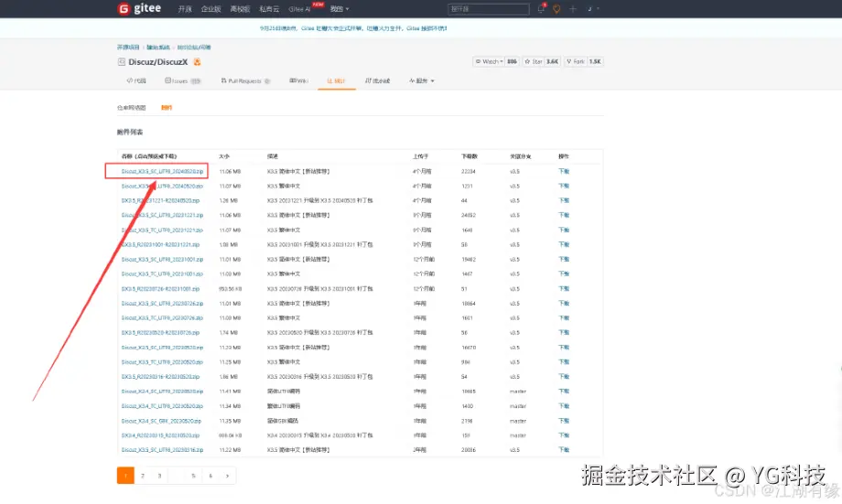The width and height of the screenshot is (842, 504).
Task: Click the Discuz/DiscuzX repository title
Action: coord(157,62)
